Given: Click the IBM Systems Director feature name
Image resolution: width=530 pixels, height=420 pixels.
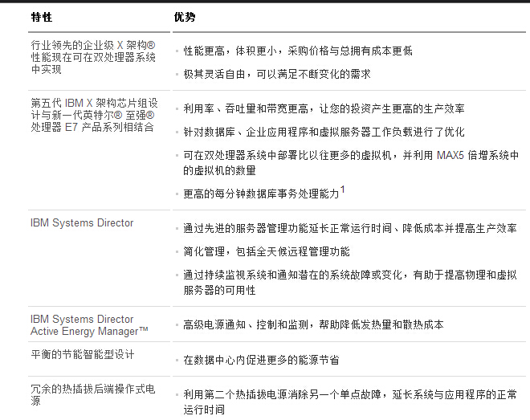Looking at the screenshot, I should pos(82,222).
